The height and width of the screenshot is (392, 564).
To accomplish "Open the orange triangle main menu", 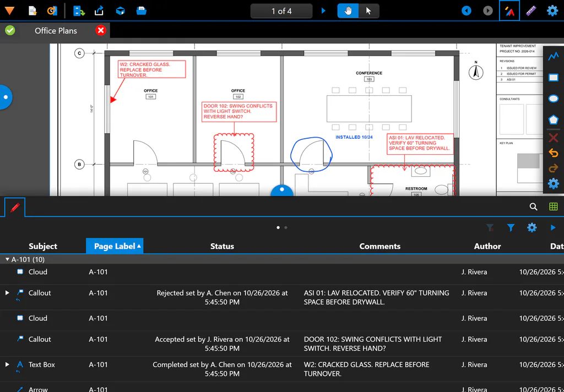I will 9,11.
